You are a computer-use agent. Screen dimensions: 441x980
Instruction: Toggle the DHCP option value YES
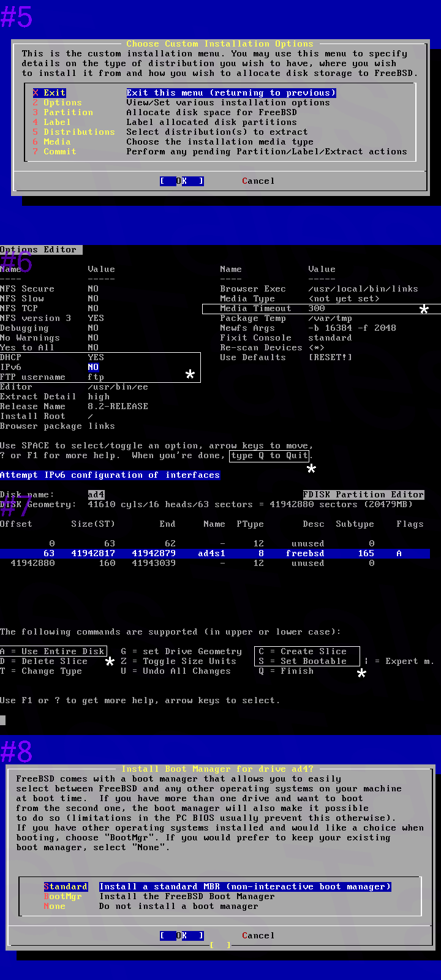(96, 358)
